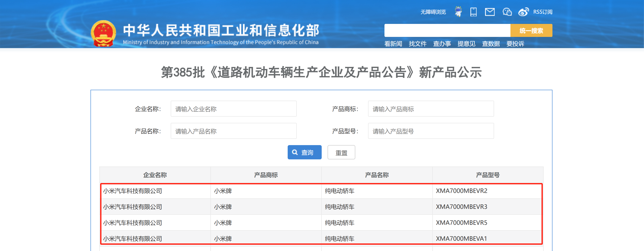Open 查办事 navigation item
The height and width of the screenshot is (251, 644).
pos(442,44)
